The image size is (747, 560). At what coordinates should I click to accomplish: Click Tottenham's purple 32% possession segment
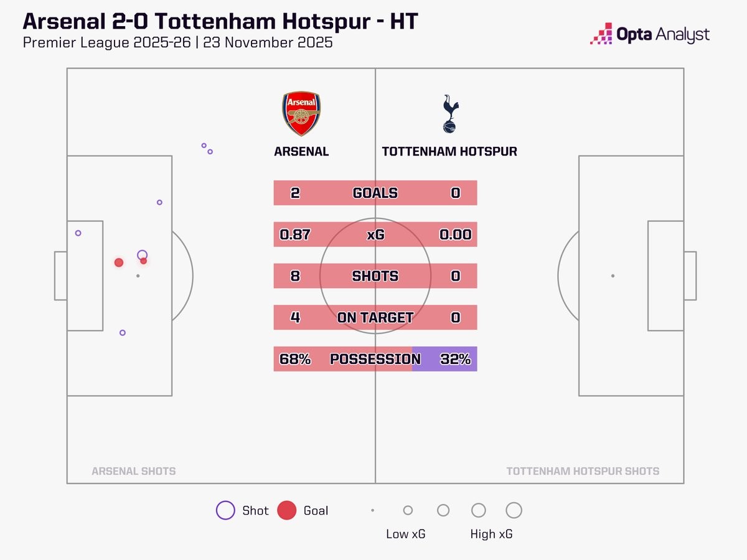click(x=444, y=359)
